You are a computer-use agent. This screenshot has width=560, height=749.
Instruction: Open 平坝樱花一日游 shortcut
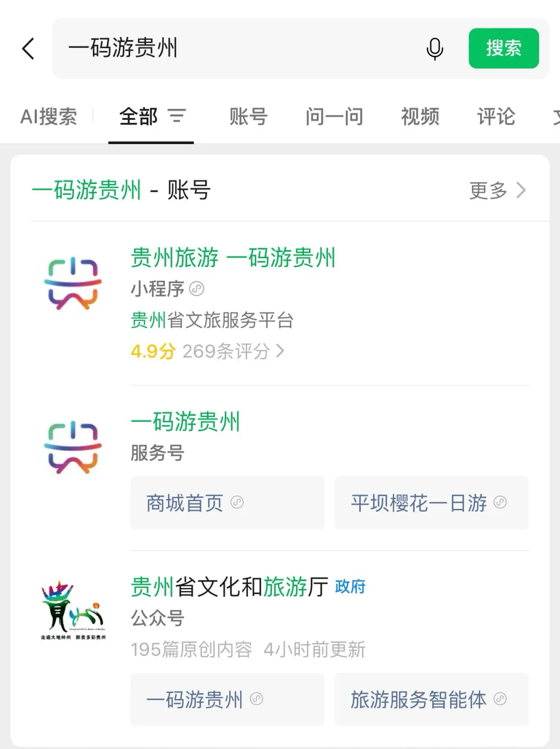[x=431, y=503]
